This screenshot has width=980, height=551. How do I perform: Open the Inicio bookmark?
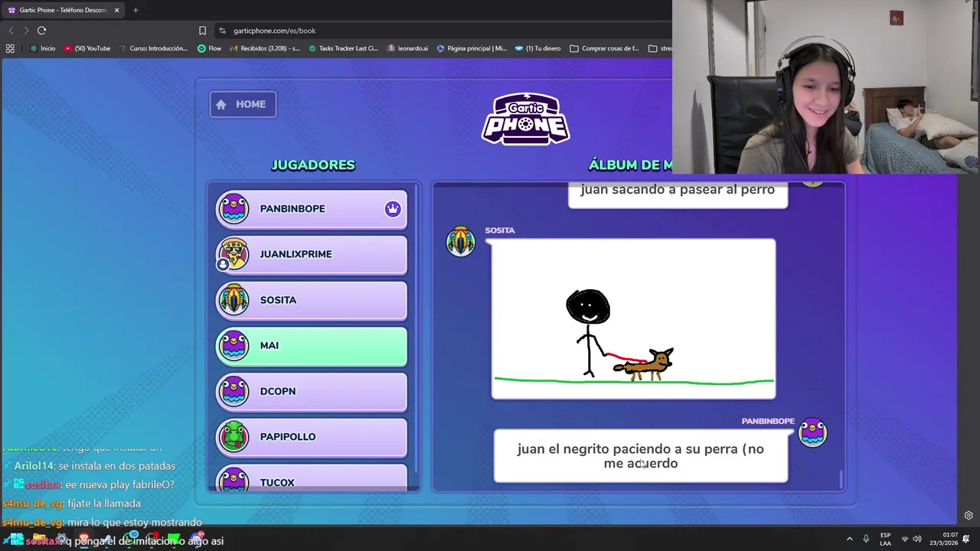(42, 48)
